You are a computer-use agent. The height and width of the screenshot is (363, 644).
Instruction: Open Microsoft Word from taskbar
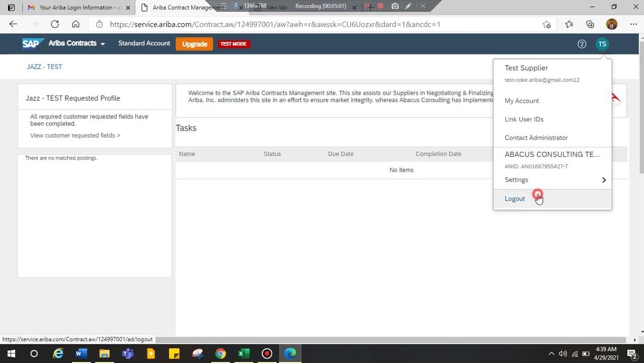[x=81, y=353]
